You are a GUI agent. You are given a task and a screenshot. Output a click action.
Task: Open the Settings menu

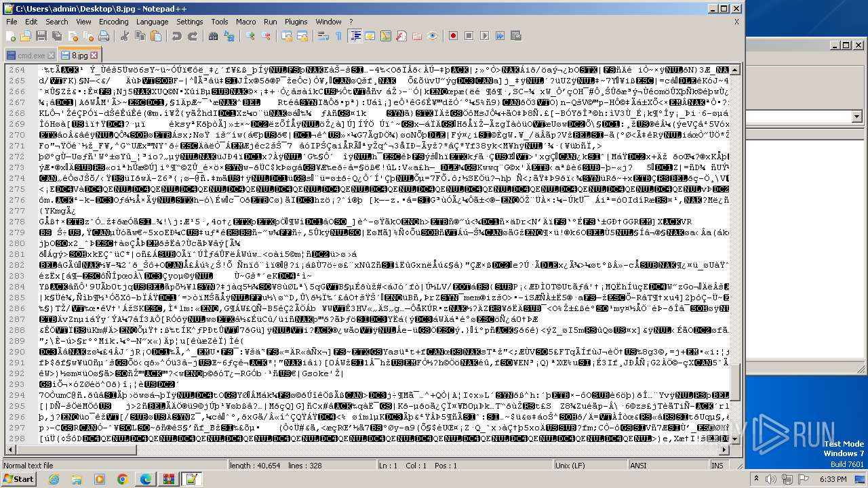(x=190, y=22)
